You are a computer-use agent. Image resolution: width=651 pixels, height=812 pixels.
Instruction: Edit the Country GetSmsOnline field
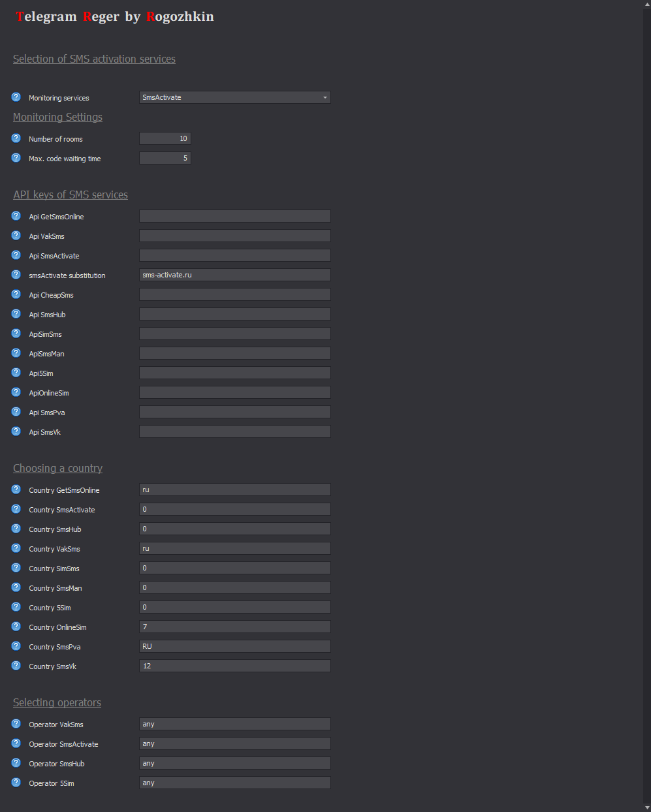click(x=235, y=490)
